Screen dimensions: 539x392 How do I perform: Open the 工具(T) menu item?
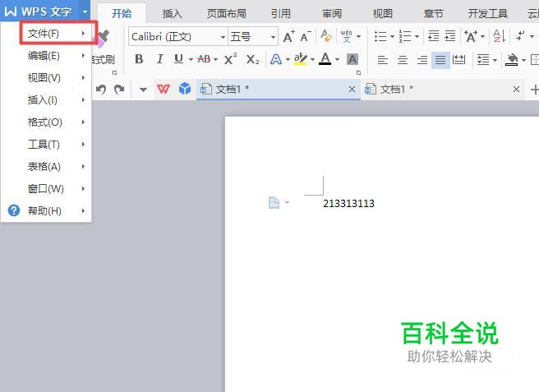(46, 144)
